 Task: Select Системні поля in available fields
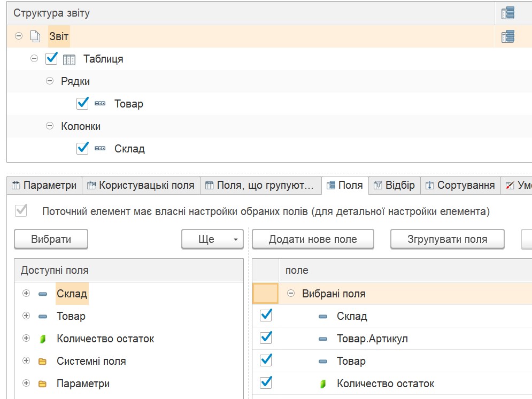91,361
